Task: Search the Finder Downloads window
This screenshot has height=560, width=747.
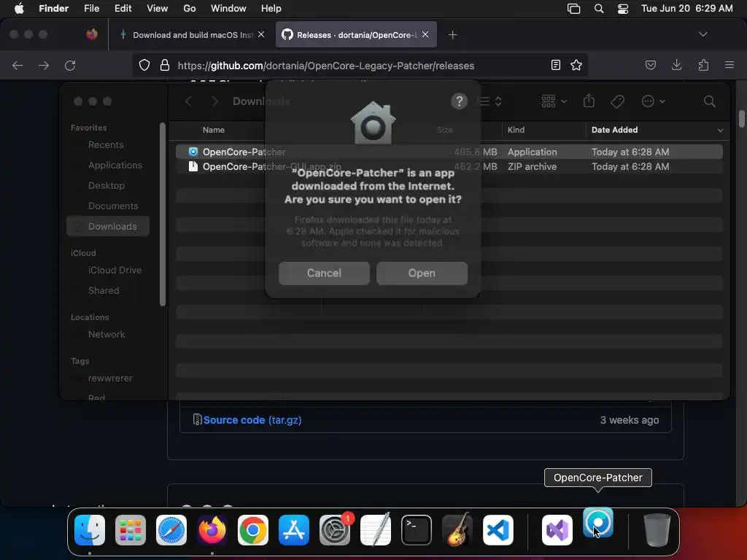Action: point(709,101)
